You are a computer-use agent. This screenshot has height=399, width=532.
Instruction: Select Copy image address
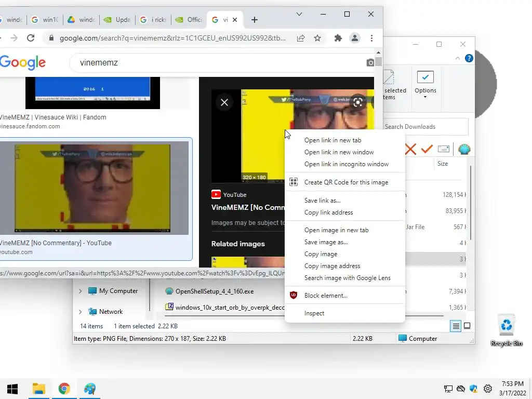tap(345, 265)
